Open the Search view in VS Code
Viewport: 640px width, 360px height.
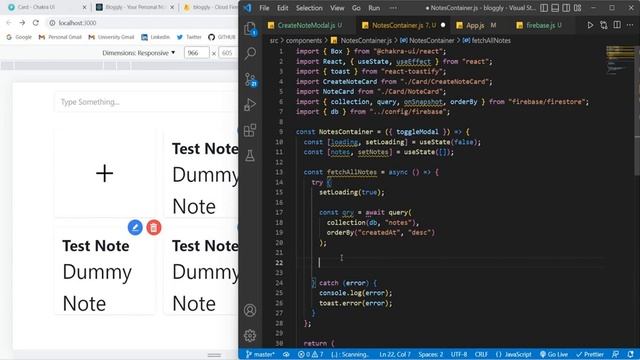coord(250,53)
